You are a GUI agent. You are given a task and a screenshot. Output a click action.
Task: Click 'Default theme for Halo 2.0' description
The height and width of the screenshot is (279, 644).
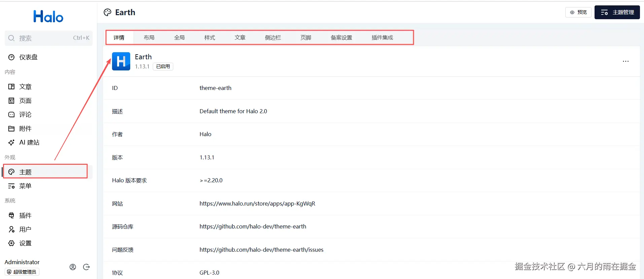233,111
